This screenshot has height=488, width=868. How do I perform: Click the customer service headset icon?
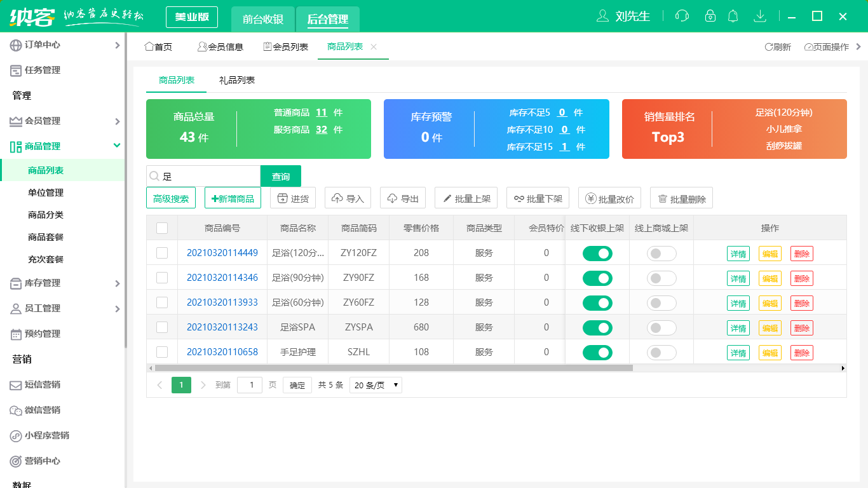[682, 16]
